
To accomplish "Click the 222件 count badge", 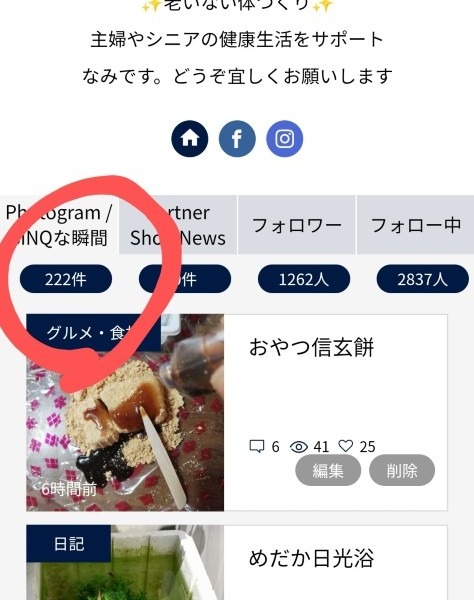I will (x=66, y=279).
